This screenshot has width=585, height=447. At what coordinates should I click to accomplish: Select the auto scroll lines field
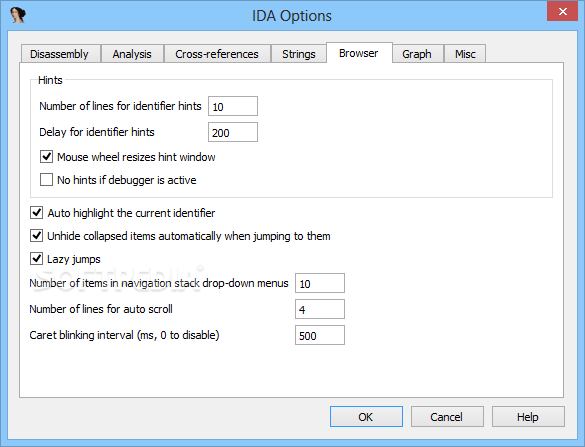(x=320, y=309)
